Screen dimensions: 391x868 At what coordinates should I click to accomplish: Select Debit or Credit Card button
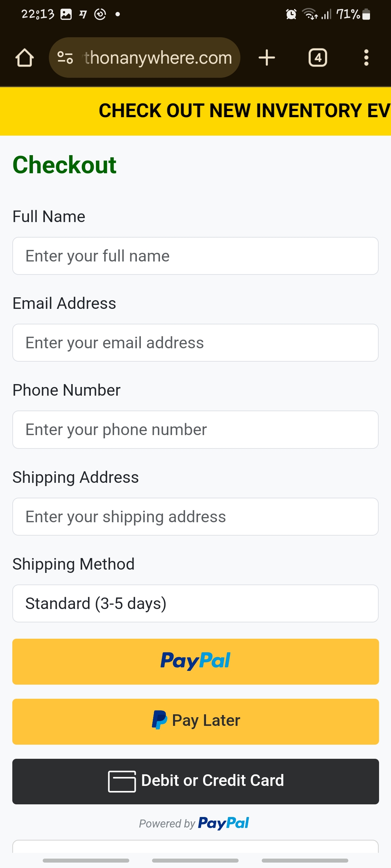point(195,781)
